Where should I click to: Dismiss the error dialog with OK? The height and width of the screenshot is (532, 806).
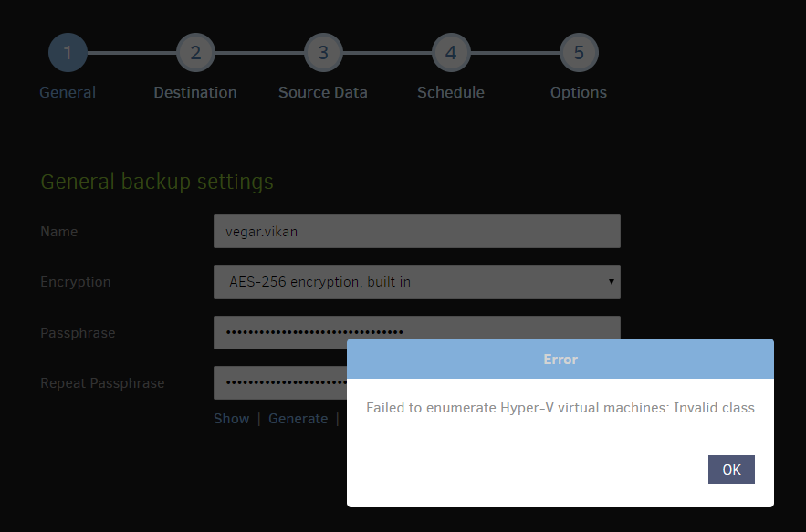730,469
